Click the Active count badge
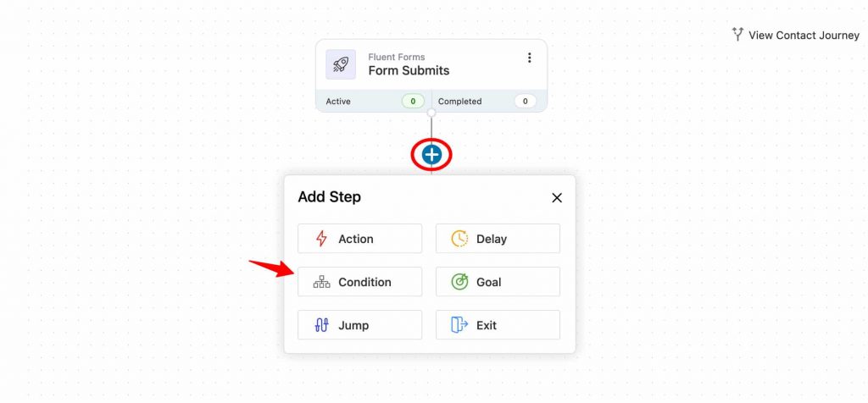This screenshot has width=868, height=403. tap(413, 101)
